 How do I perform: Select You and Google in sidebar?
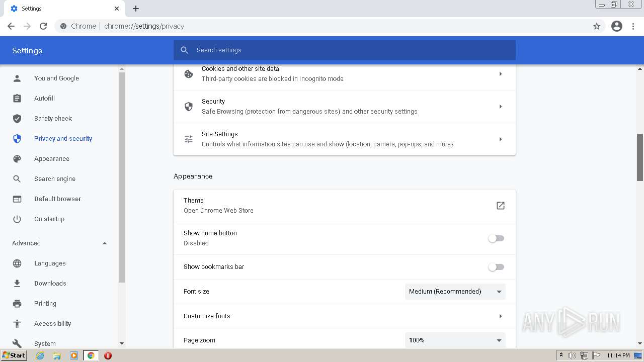56,78
